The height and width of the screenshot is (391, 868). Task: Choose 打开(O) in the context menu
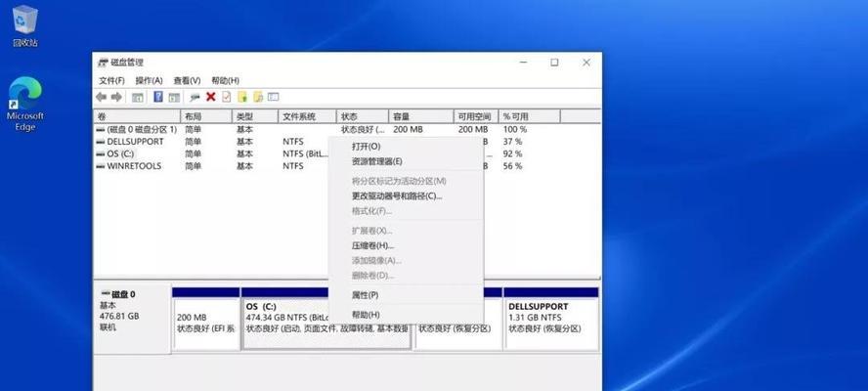(x=407, y=147)
